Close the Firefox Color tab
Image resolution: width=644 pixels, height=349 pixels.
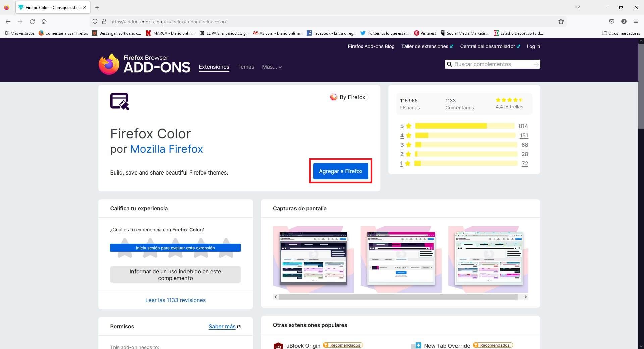tap(85, 7)
